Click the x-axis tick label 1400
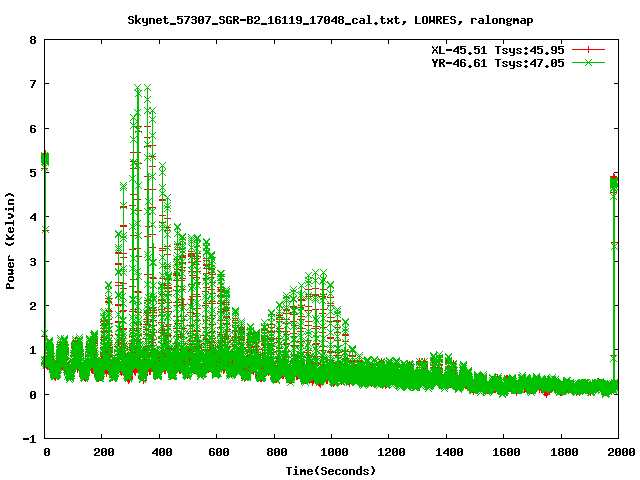640x480 pixels. tap(449, 452)
